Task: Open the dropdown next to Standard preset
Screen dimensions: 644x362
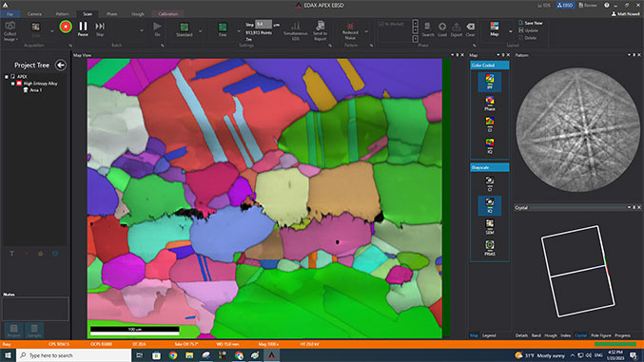Action: 201,30
